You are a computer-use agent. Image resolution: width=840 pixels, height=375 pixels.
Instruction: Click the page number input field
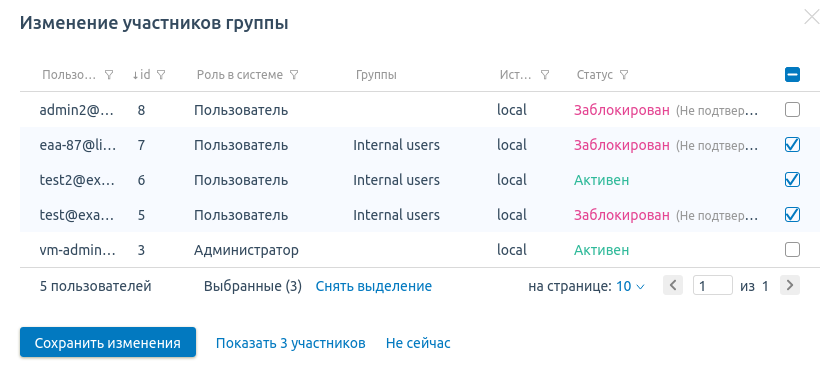point(712,286)
